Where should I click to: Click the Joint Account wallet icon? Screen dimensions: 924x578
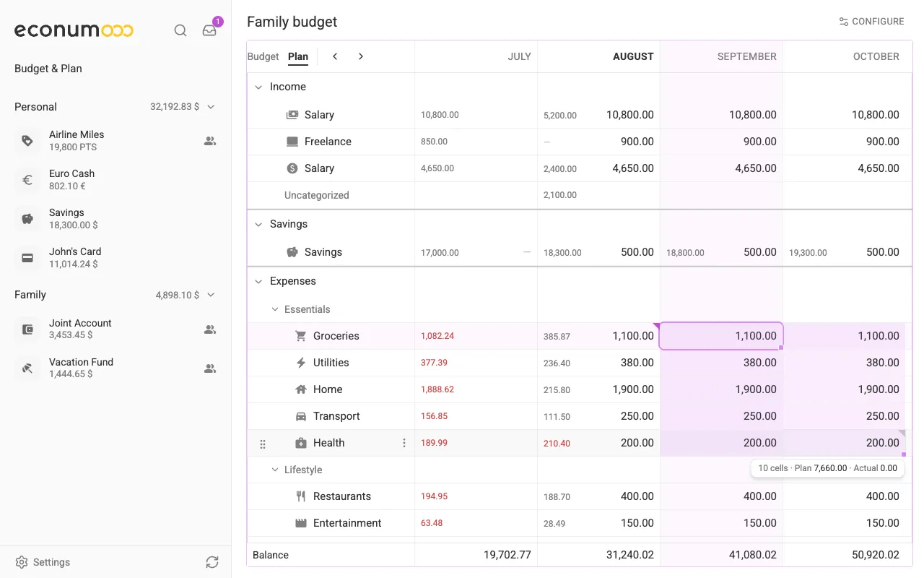(x=27, y=329)
